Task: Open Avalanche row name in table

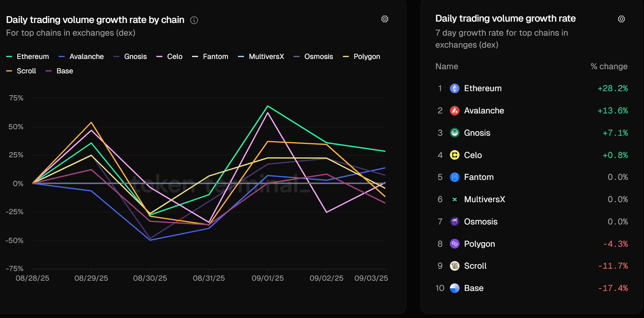Action: point(484,111)
